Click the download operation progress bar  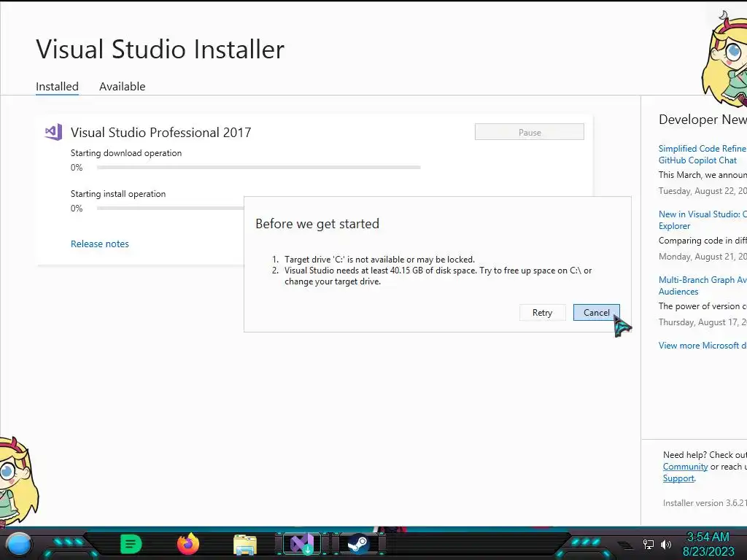[x=258, y=167]
